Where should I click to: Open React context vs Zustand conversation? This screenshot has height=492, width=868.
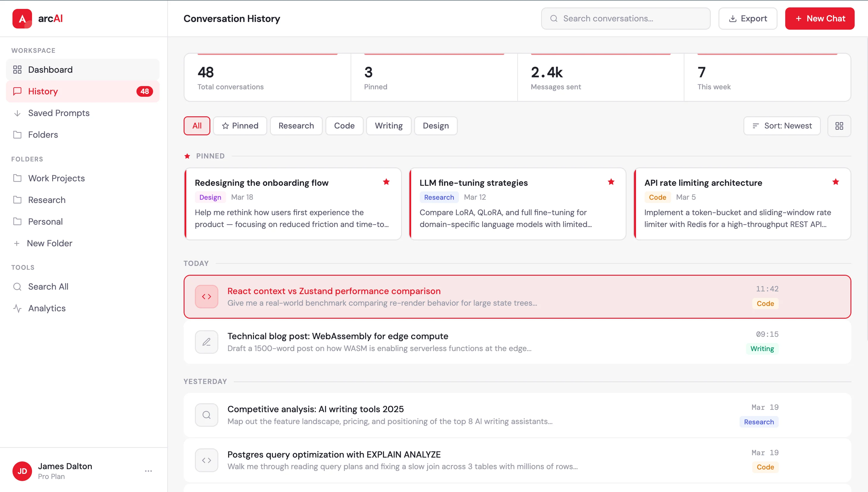pos(517,296)
